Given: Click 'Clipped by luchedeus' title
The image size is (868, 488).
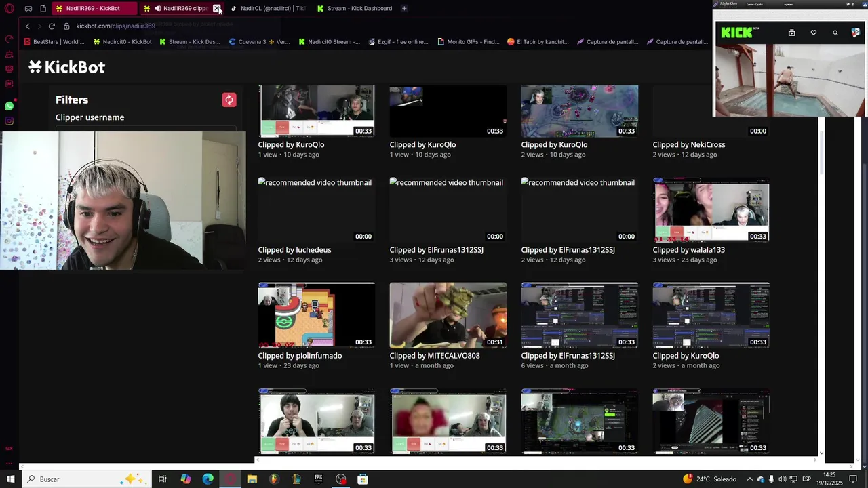Looking at the screenshot, I should point(294,250).
